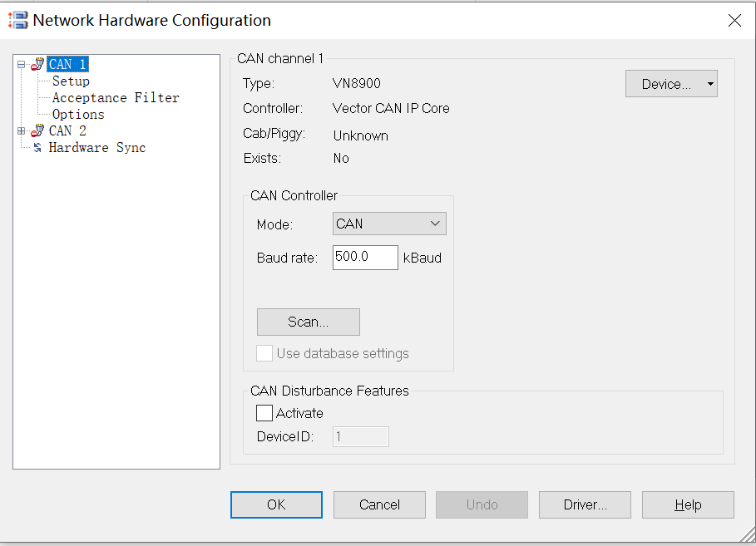This screenshot has height=546, width=756.
Task: Click the Hardware Sync icon
Action: click(37, 148)
